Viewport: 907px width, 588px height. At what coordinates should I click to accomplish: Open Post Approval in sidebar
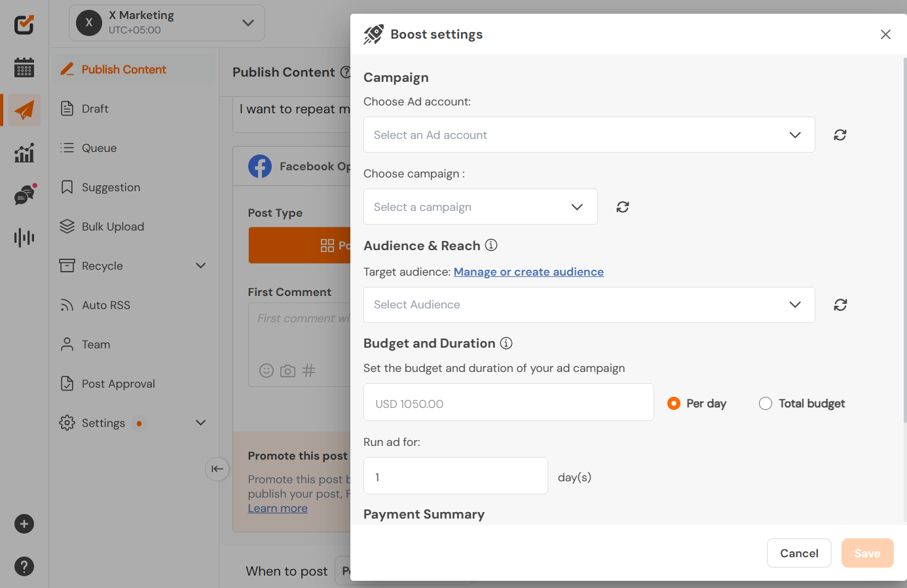[x=134, y=384]
